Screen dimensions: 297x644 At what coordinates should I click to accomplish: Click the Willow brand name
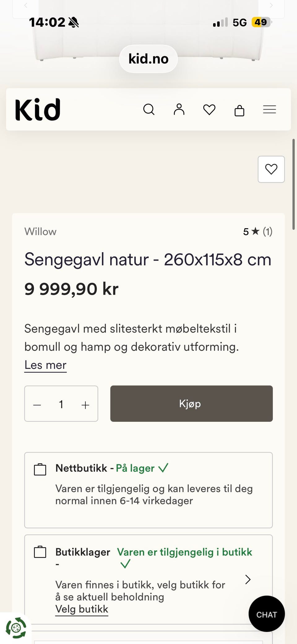tap(41, 231)
